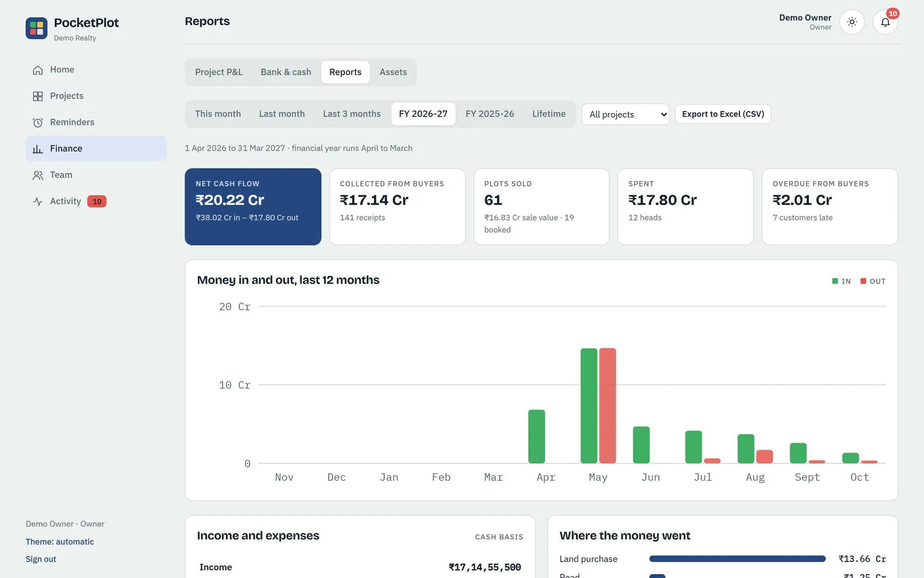Click the Reminders alarm clock icon

(x=37, y=122)
